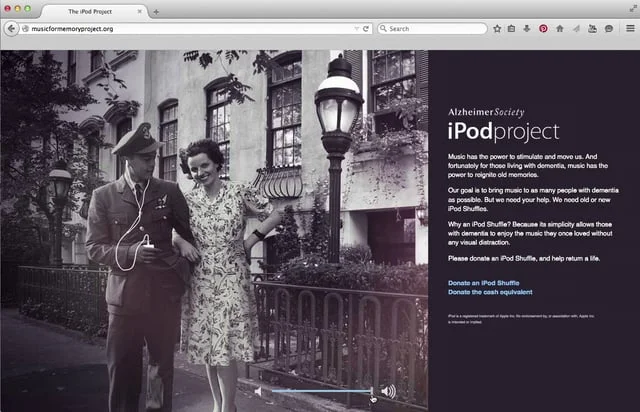The image size is (640, 412).
Task: Click the 'iPodproject' heading
Action: tap(503, 131)
